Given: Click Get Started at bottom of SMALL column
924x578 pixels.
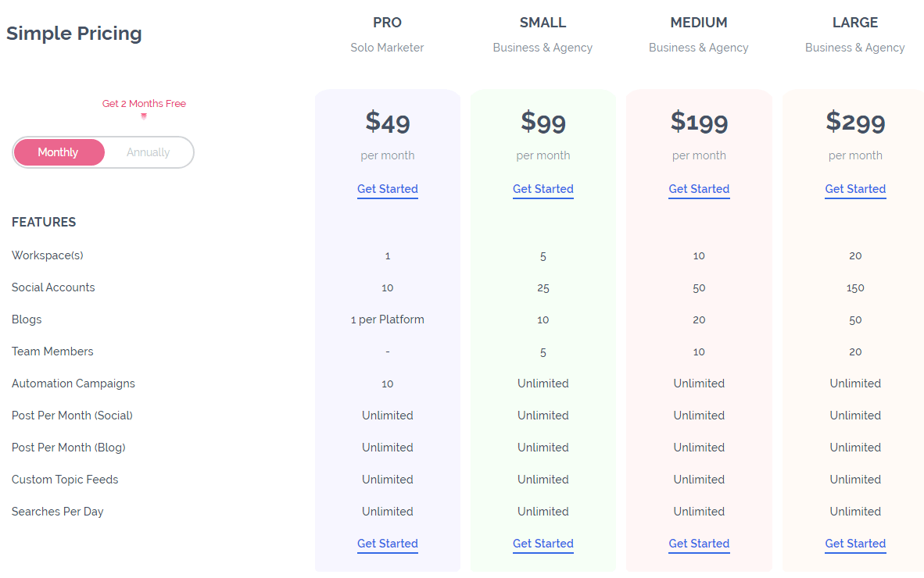Looking at the screenshot, I should [543, 544].
